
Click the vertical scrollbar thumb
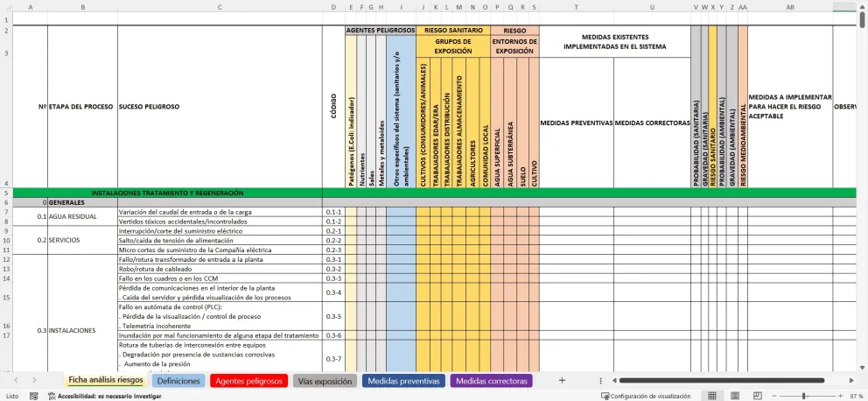[863, 18]
